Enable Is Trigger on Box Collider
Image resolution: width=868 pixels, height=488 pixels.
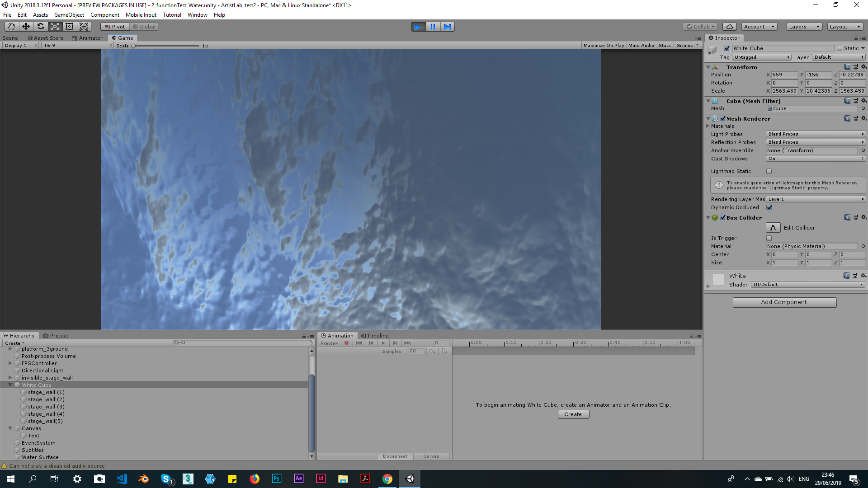769,238
